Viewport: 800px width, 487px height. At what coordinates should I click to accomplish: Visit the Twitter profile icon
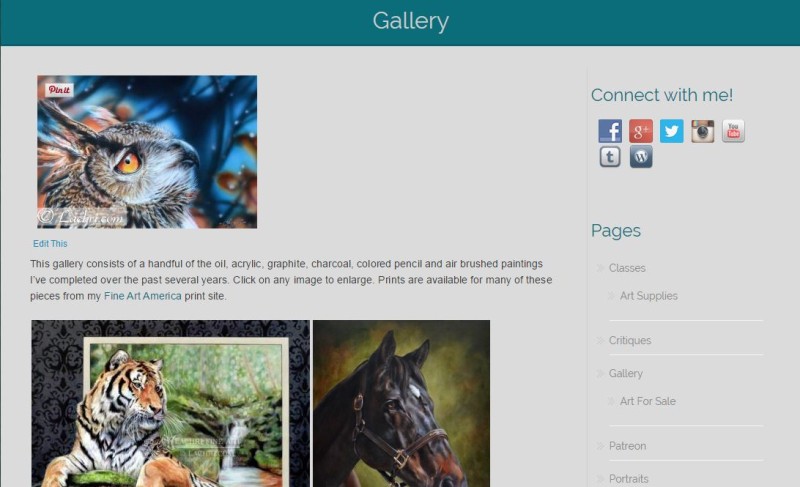pos(671,131)
